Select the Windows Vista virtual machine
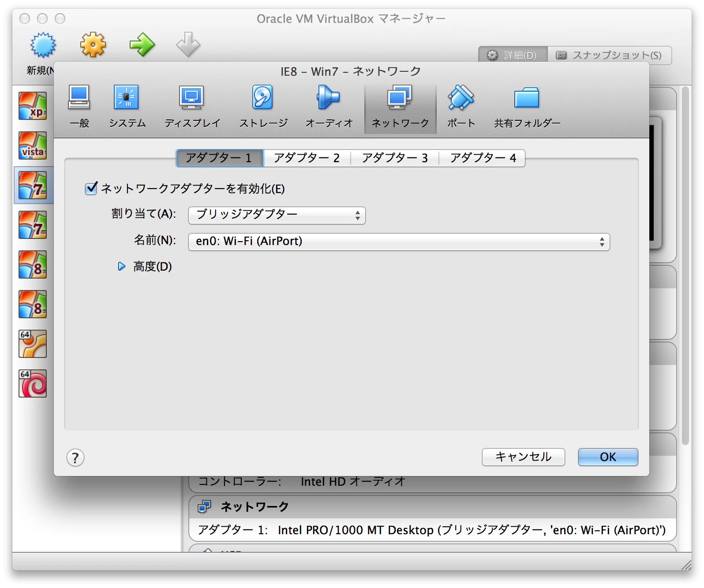The image size is (704, 588). click(x=33, y=146)
